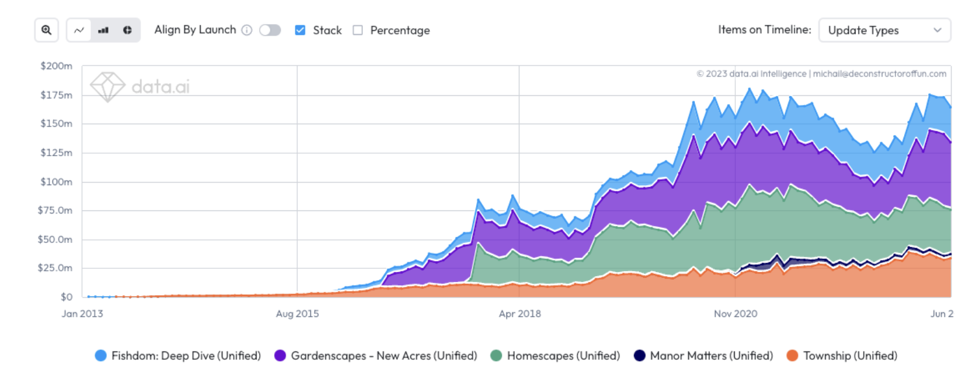
Task: Enable the Percentage checkbox
Action: point(358,30)
